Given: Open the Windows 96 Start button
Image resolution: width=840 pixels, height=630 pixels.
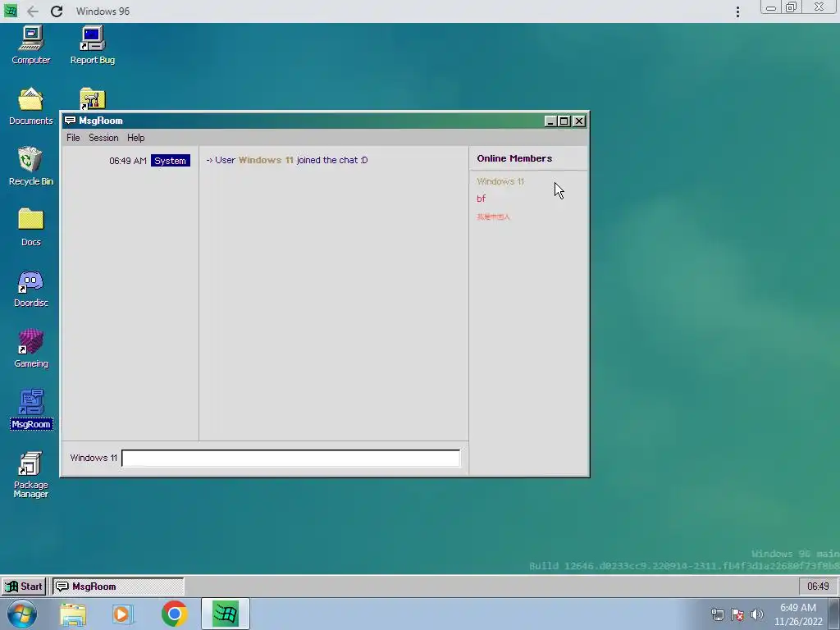Looking at the screenshot, I should pos(24,587).
